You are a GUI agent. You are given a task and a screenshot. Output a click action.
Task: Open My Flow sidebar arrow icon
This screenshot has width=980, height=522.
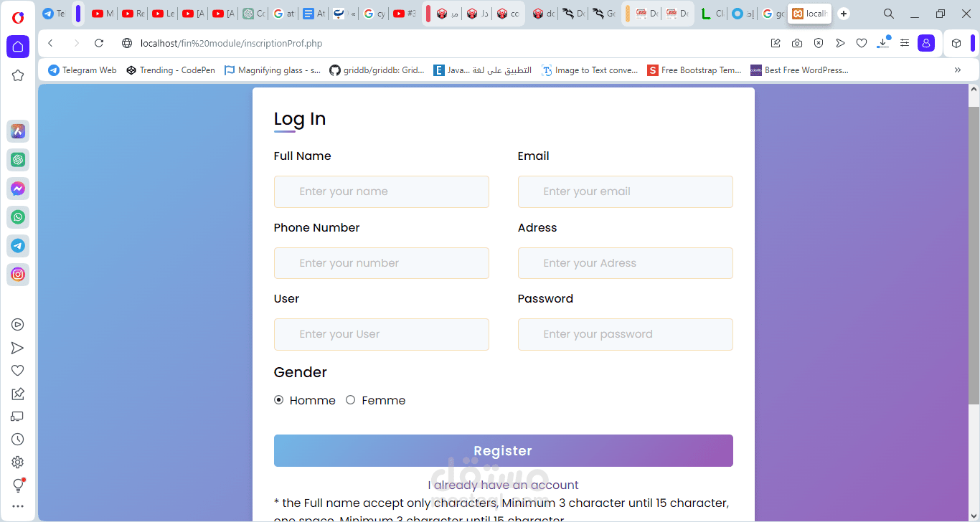pyautogui.click(x=18, y=348)
